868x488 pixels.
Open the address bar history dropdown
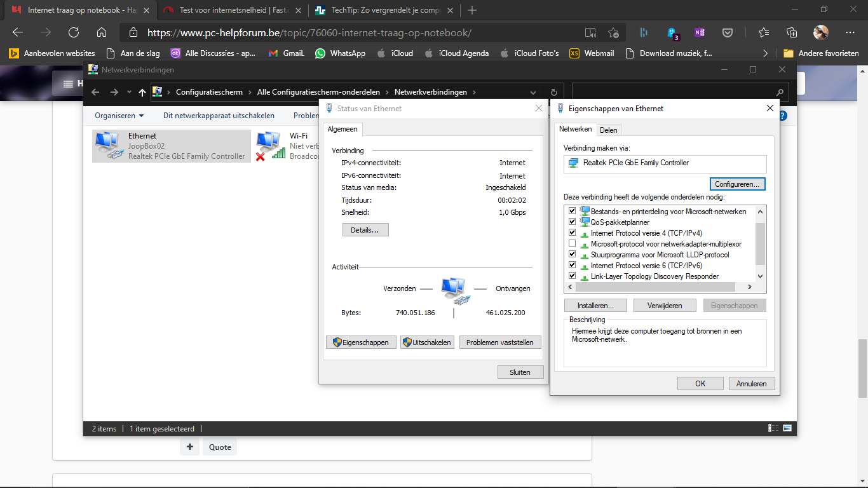tap(532, 92)
